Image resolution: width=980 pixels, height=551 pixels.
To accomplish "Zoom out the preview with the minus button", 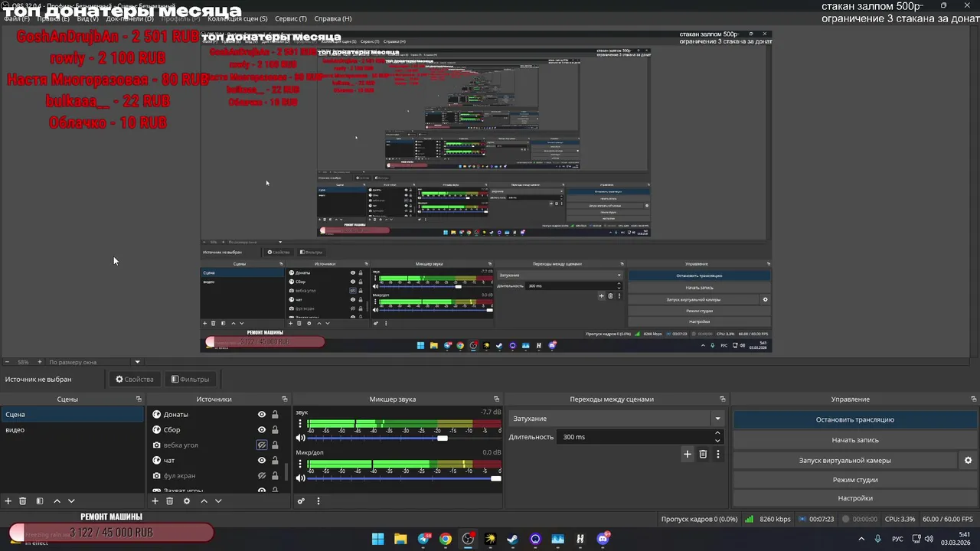I will (x=8, y=362).
